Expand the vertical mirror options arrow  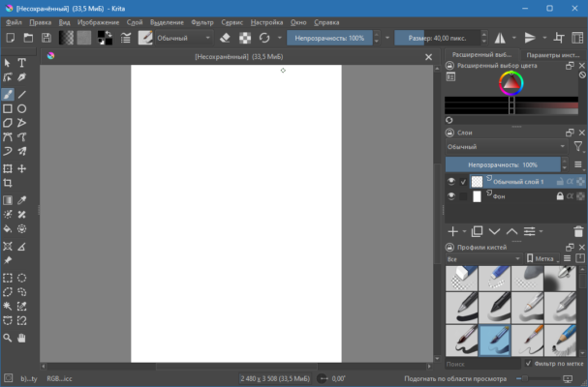544,38
